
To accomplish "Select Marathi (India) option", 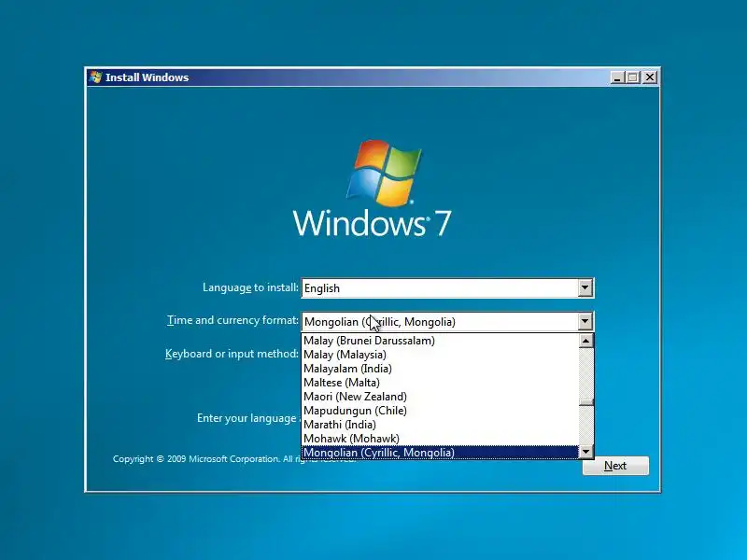I will tap(440, 425).
